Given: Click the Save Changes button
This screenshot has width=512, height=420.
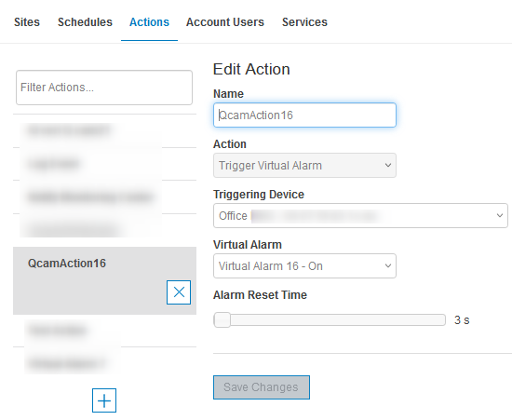Looking at the screenshot, I should [x=262, y=387].
